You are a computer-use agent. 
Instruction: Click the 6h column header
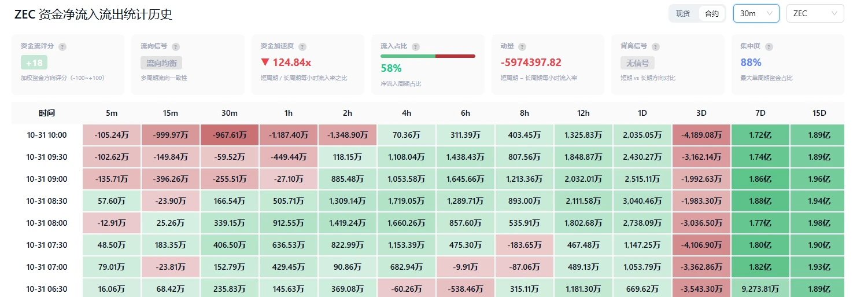[x=466, y=113]
